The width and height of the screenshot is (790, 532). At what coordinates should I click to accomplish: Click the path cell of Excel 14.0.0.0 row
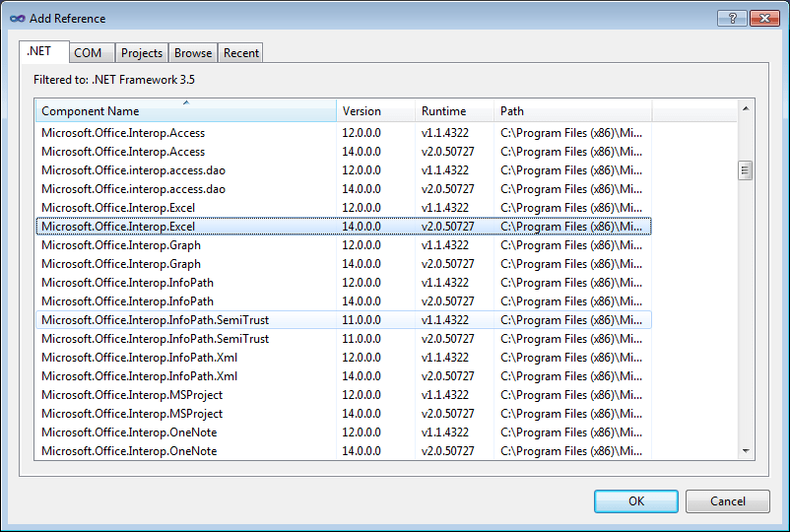[571, 227]
